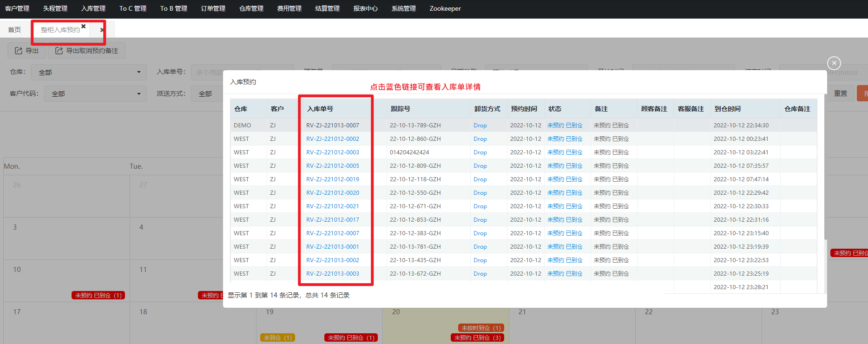Click 未到仓 (1) badge on day 19
This screenshot has width=868, height=344.
tap(277, 337)
